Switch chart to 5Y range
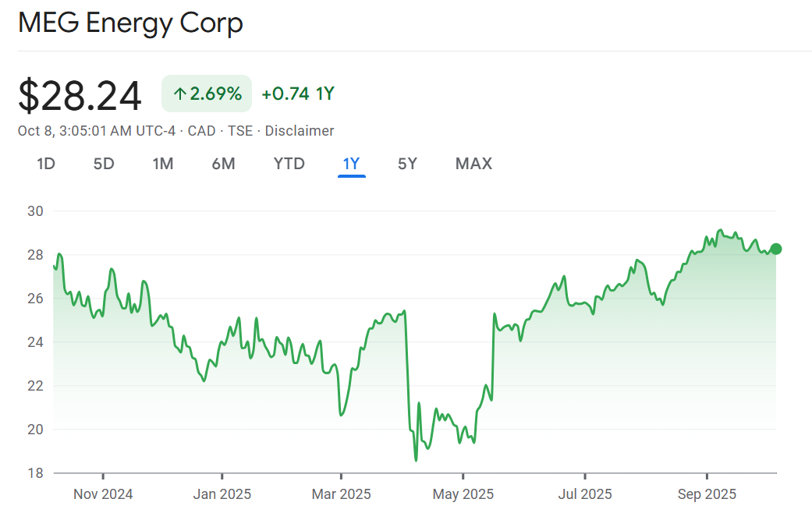 (407, 164)
